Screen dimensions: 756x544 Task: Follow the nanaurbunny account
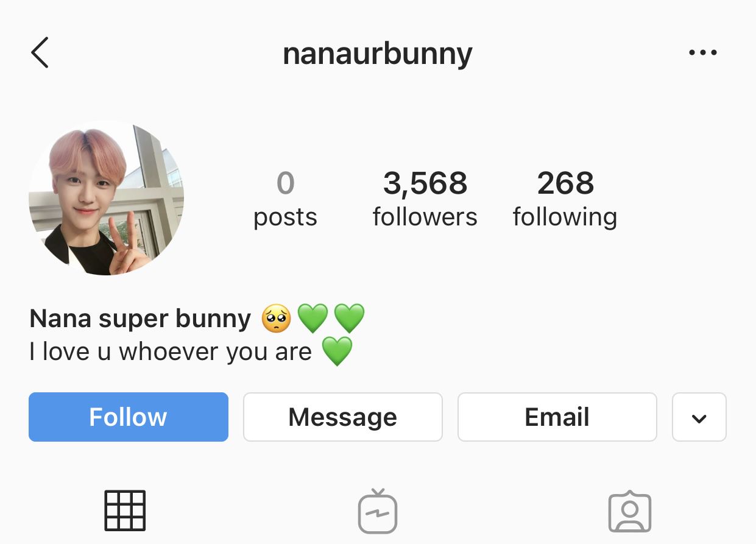point(129,417)
